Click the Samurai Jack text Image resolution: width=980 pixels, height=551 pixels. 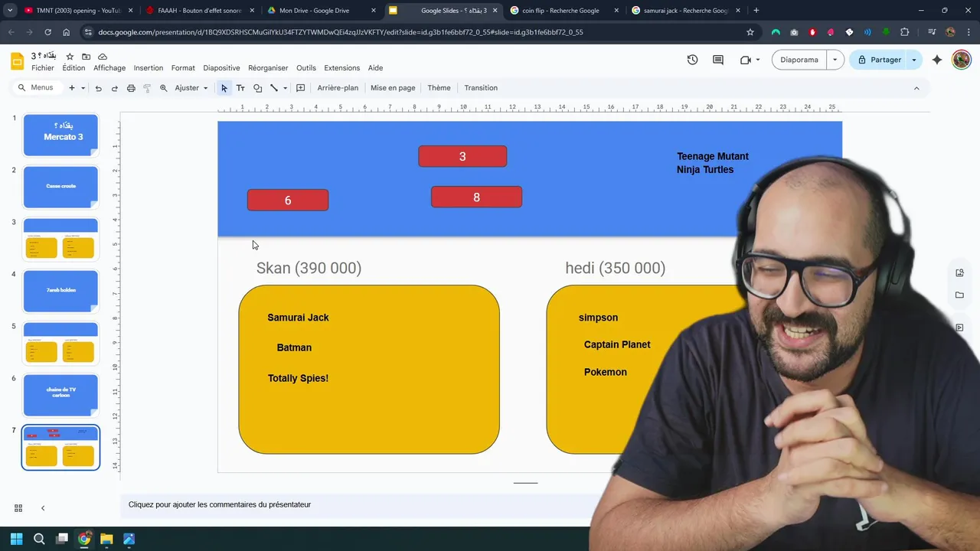[298, 318]
